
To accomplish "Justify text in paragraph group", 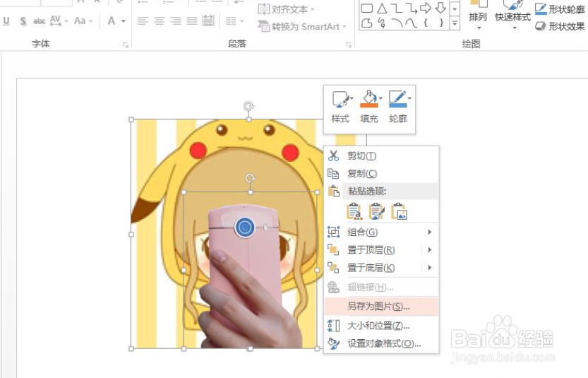I will tap(192, 20).
